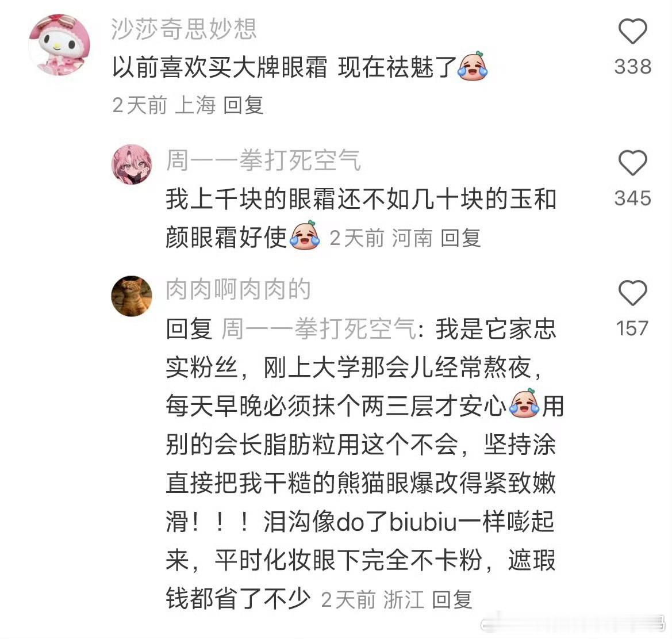Image resolution: width=672 pixels, height=639 pixels.
Task: Like the comment by 沙莎奇思妙想
Action: click(632, 31)
